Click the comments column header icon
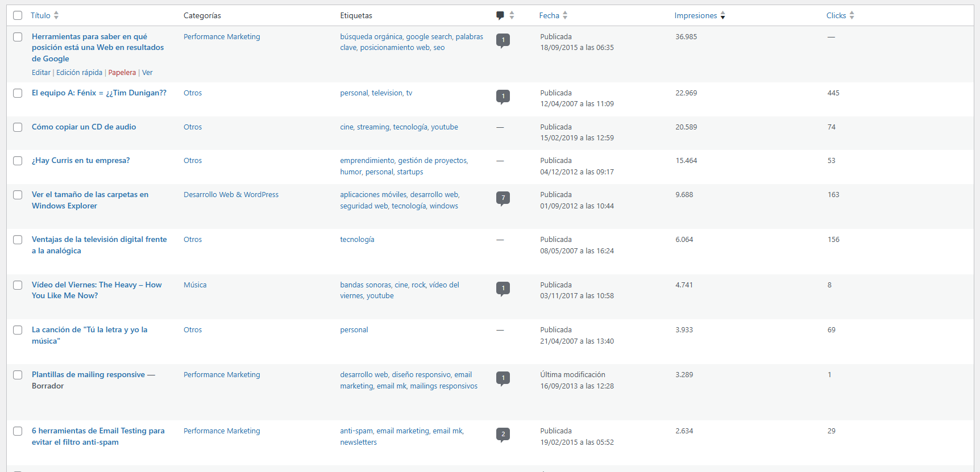This screenshot has width=980, height=472. [x=500, y=16]
